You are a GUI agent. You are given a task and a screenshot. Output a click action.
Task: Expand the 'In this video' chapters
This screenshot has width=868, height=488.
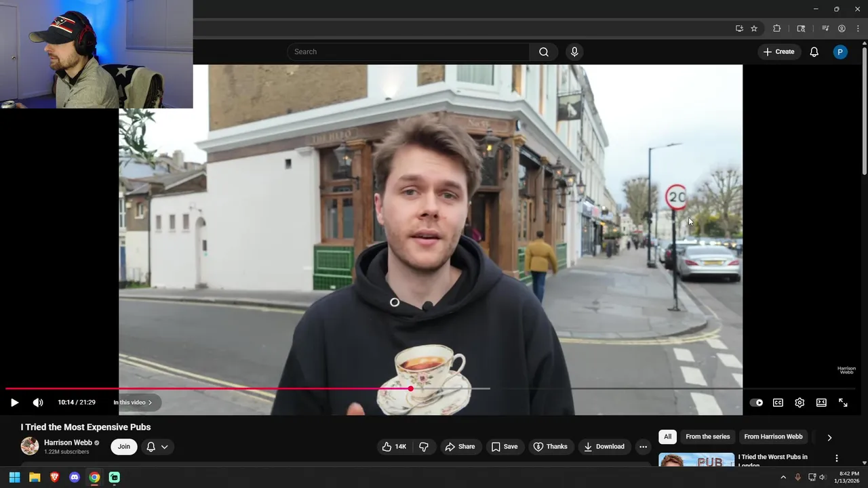[133, 403]
